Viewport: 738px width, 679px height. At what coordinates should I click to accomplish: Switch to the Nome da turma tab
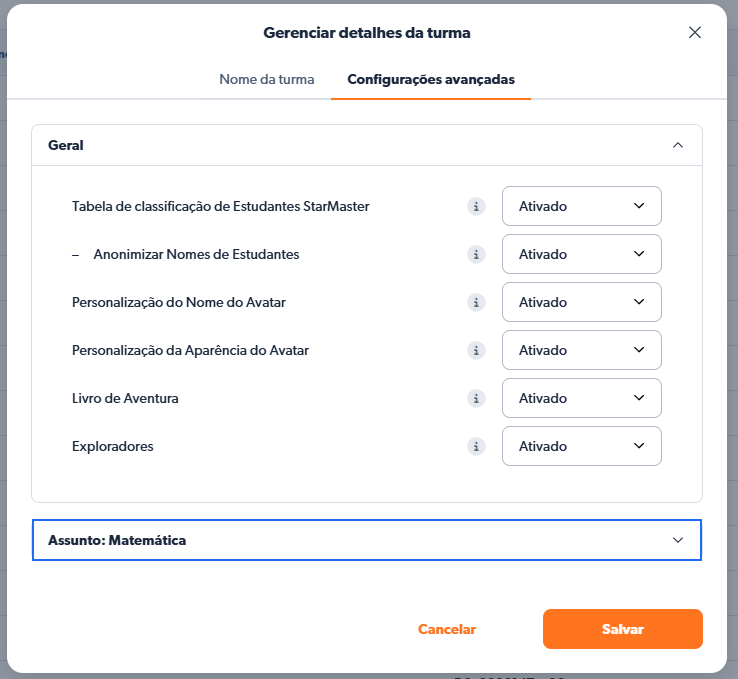coord(267,79)
